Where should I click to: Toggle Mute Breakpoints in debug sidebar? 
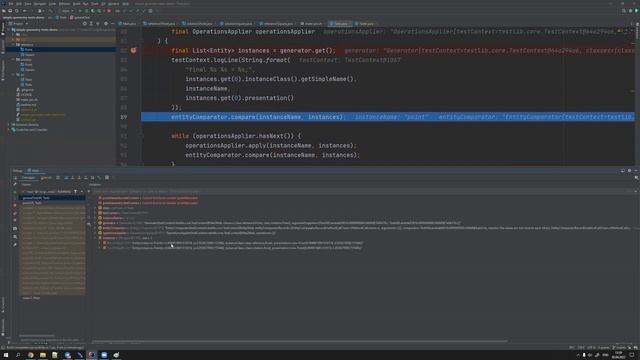pyautogui.click(x=15, y=220)
